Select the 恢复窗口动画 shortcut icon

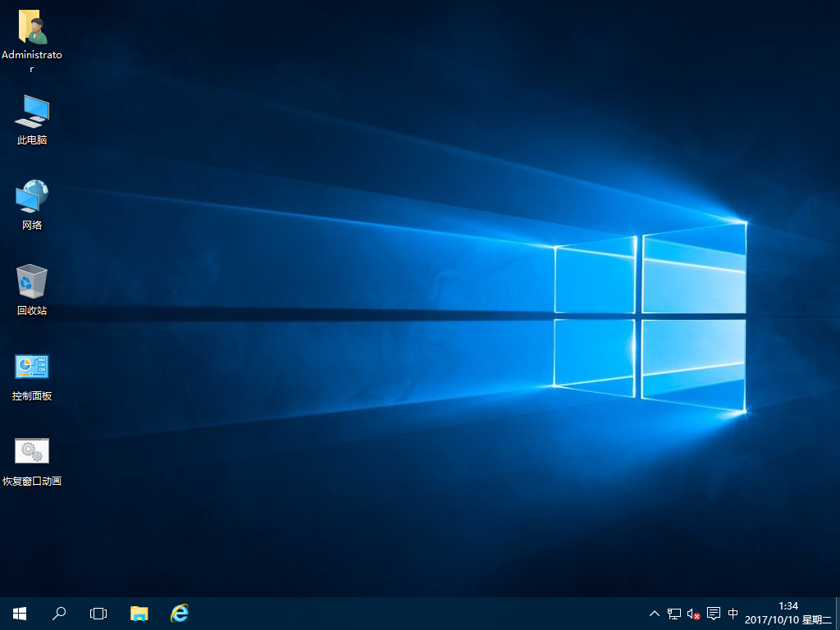click(31, 451)
